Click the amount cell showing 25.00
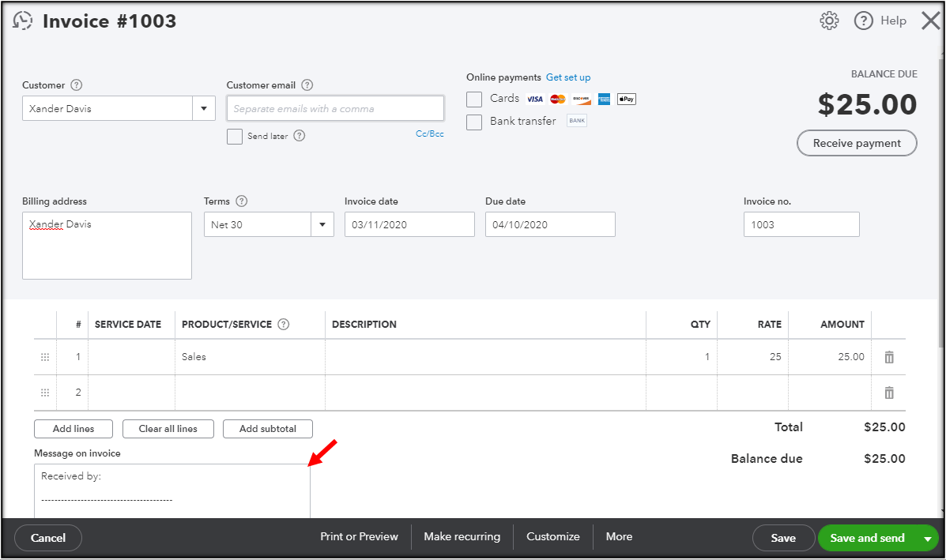946x560 pixels. 830,357
